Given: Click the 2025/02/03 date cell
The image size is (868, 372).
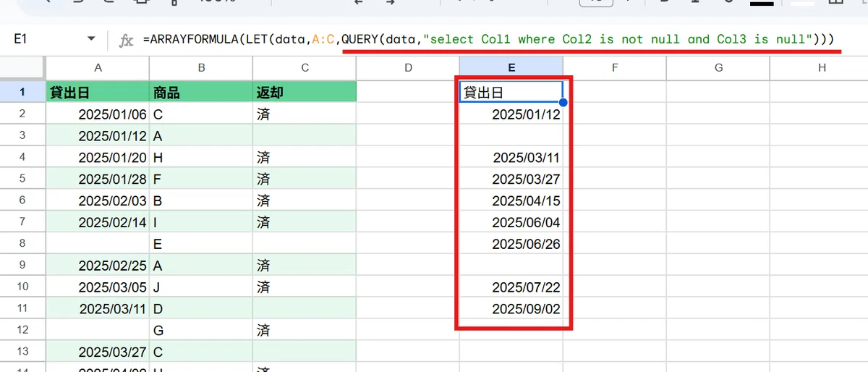Looking at the screenshot, I should (x=98, y=200).
